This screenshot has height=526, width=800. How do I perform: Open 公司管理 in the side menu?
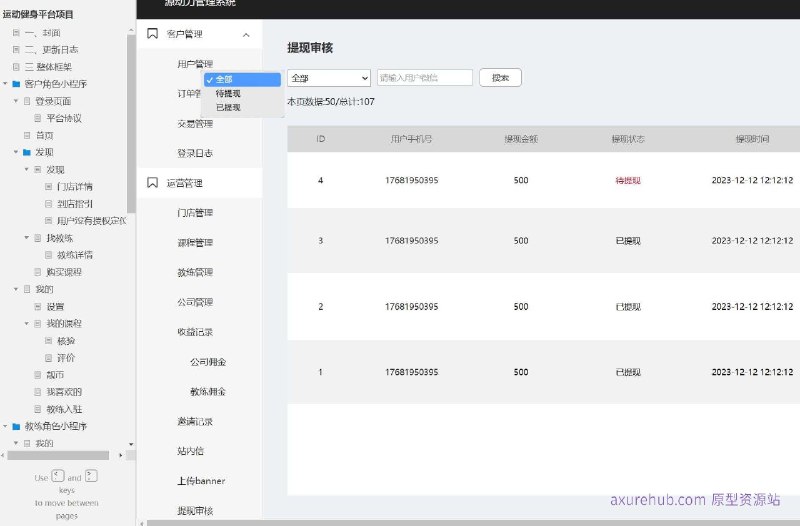coord(195,302)
